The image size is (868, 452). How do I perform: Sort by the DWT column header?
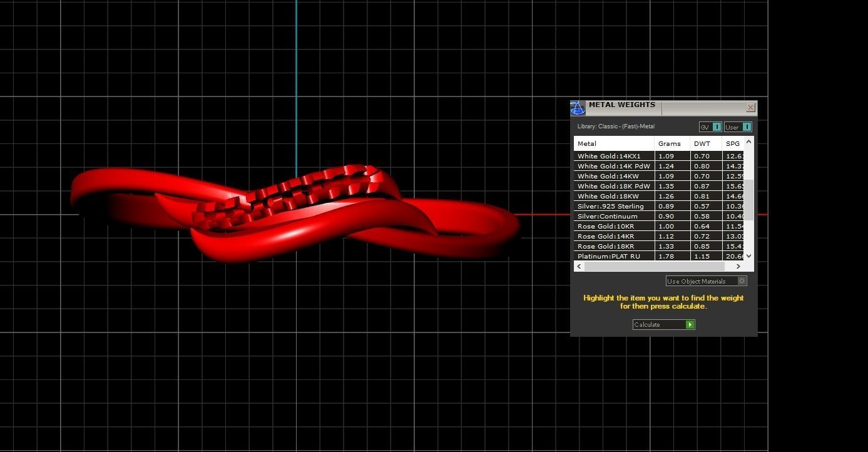point(706,143)
